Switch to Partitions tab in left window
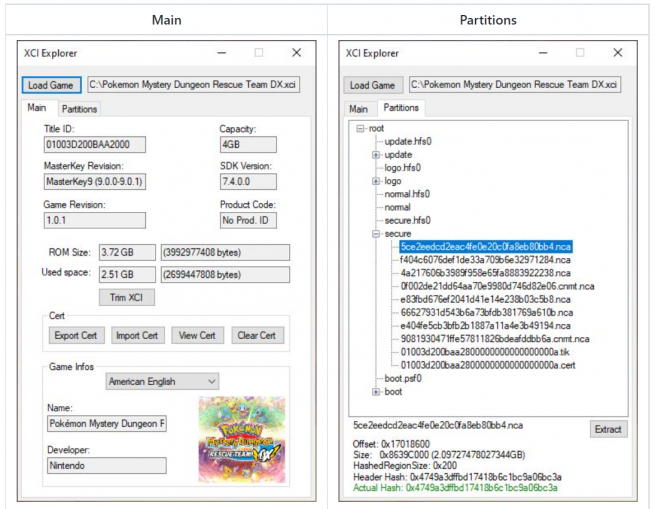Screen dimensions: 655x509 pyautogui.click(x=79, y=109)
